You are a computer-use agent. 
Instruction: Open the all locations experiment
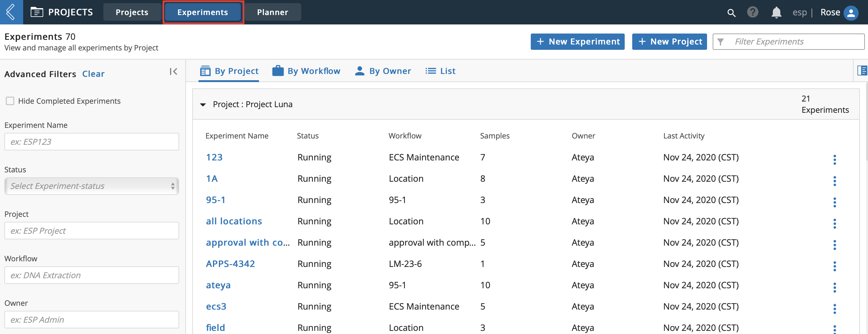(234, 221)
